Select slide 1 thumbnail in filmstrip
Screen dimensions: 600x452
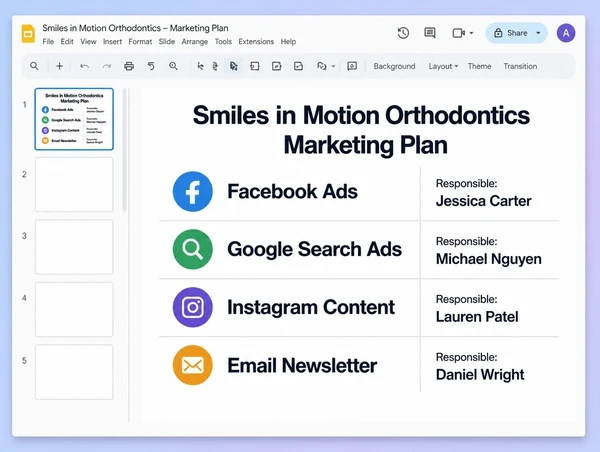click(x=74, y=119)
